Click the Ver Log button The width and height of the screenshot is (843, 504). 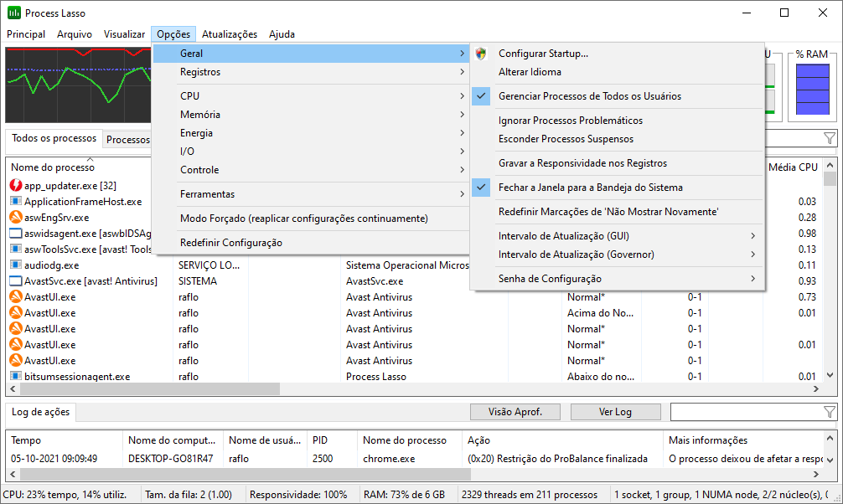tap(615, 412)
